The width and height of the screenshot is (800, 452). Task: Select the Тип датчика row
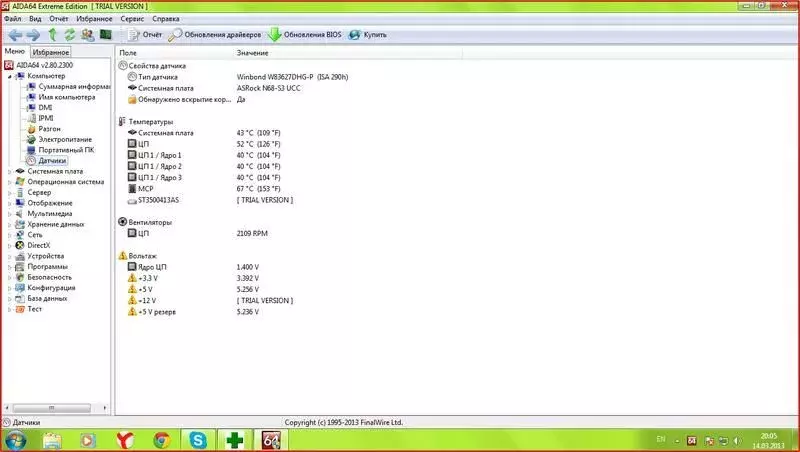[x=238, y=77]
